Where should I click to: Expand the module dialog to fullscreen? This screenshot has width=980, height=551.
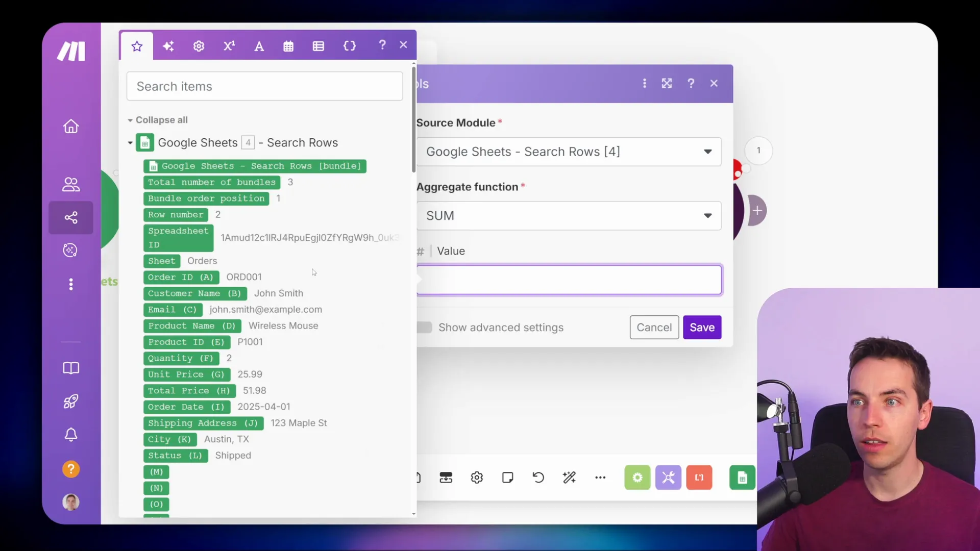coord(667,83)
